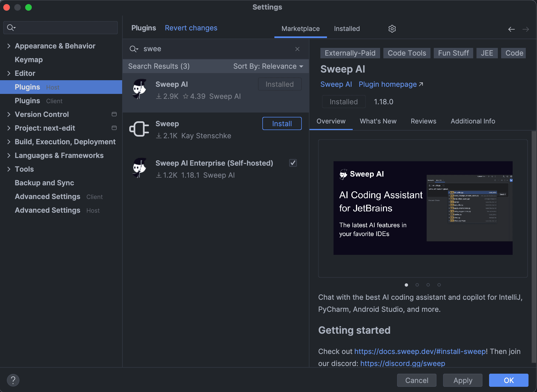Open the discord.gg/sweep link
The height and width of the screenshot is (392, 537).
402,364
